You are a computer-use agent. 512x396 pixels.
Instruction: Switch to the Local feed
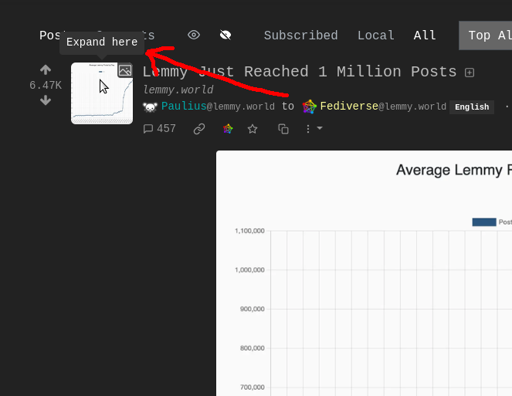pyautogui.click(x=376, y=35)
